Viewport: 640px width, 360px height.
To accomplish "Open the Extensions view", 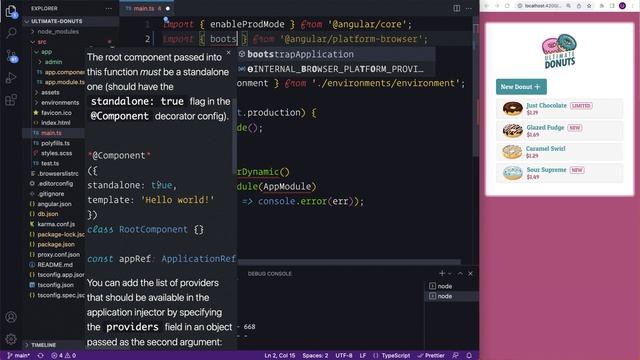I will click(11, 100).
